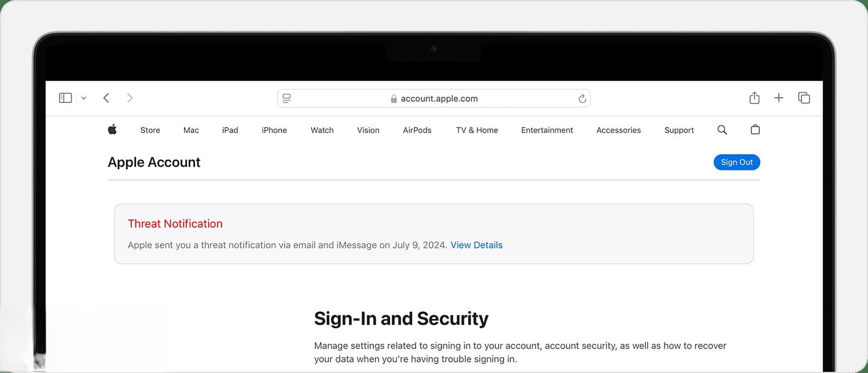Search apple.com with magnifier icon
Image resolution: width=868 pixels, height=373 pixels.
coord(722,130)
